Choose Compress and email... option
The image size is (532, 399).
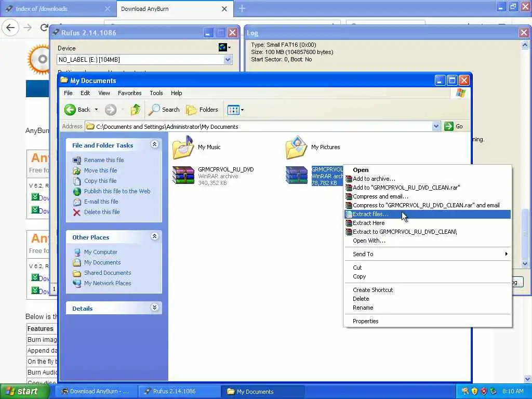pos(428,196)
